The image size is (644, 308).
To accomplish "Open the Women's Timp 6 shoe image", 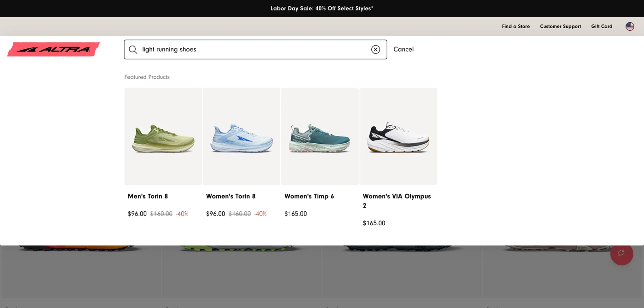I will tap(320, 136).
